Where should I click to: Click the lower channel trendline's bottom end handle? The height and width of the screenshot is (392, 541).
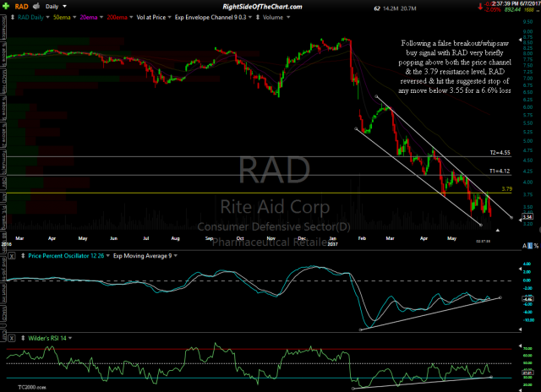481,225
